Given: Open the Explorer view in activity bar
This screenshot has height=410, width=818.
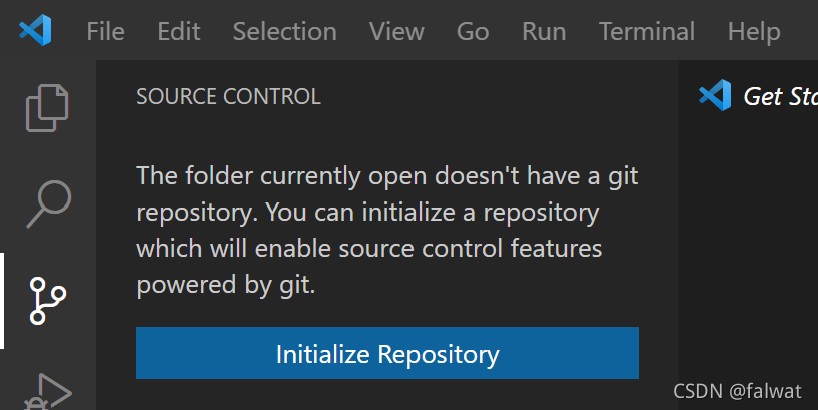Looking at the screenshot, I should (x=47, y=107).
